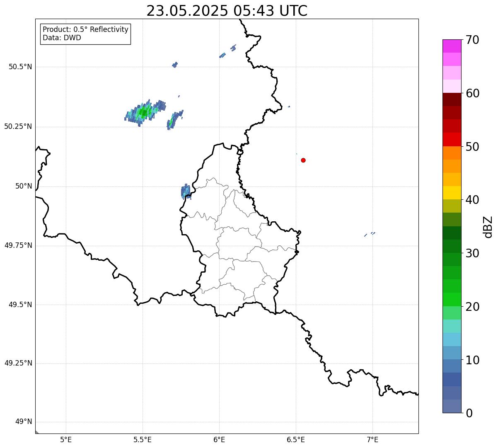Click the yellow colorbar segment above 40
Image resolution: width=498 pixels, height=448 pixels.
coord(452,193)
